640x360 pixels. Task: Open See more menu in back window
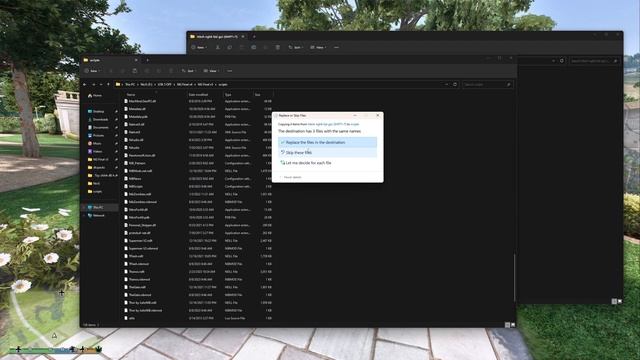tap(336, 47)
